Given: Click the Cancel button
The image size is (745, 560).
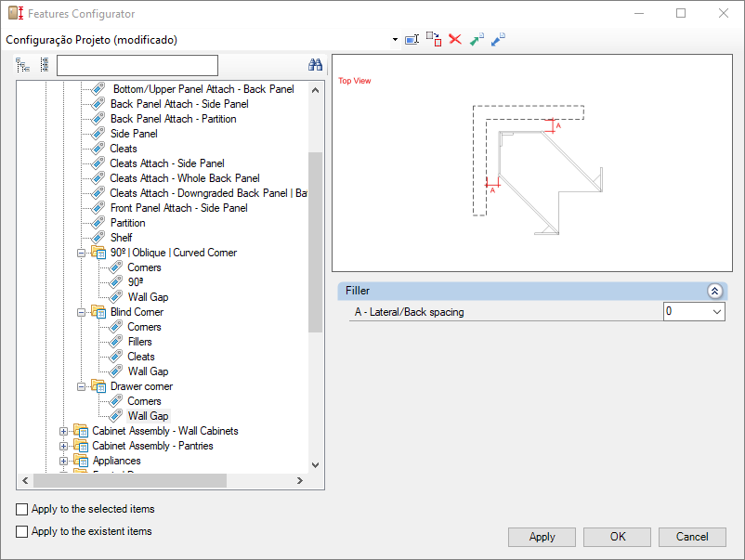Looking at the screenshot, I should coord(692,537).
